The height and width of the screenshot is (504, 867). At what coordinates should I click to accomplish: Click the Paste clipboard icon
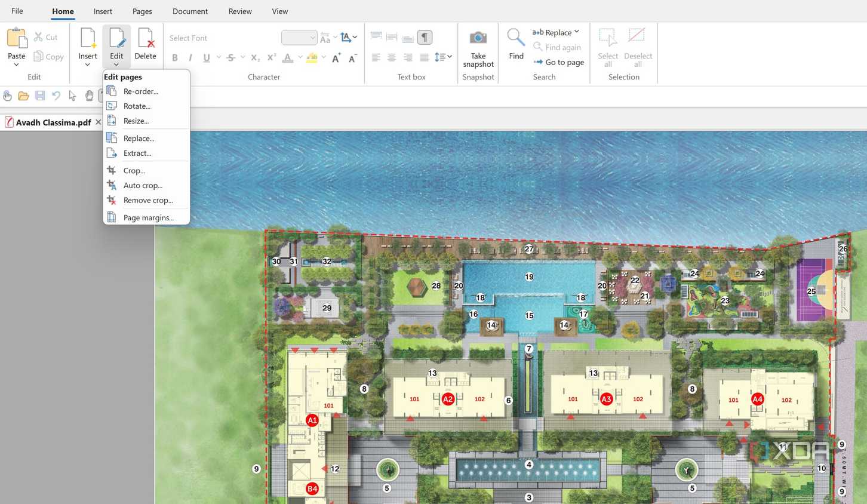tap(17, 38)
